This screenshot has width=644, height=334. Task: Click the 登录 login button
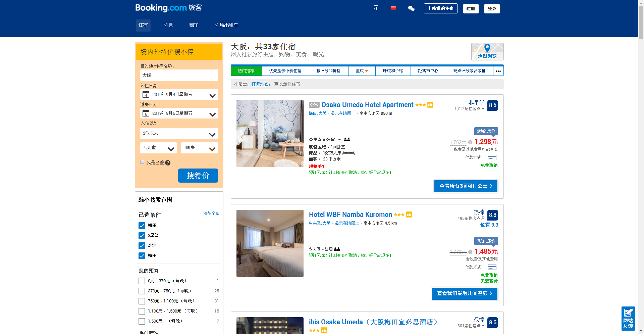(x=492, y=8)
